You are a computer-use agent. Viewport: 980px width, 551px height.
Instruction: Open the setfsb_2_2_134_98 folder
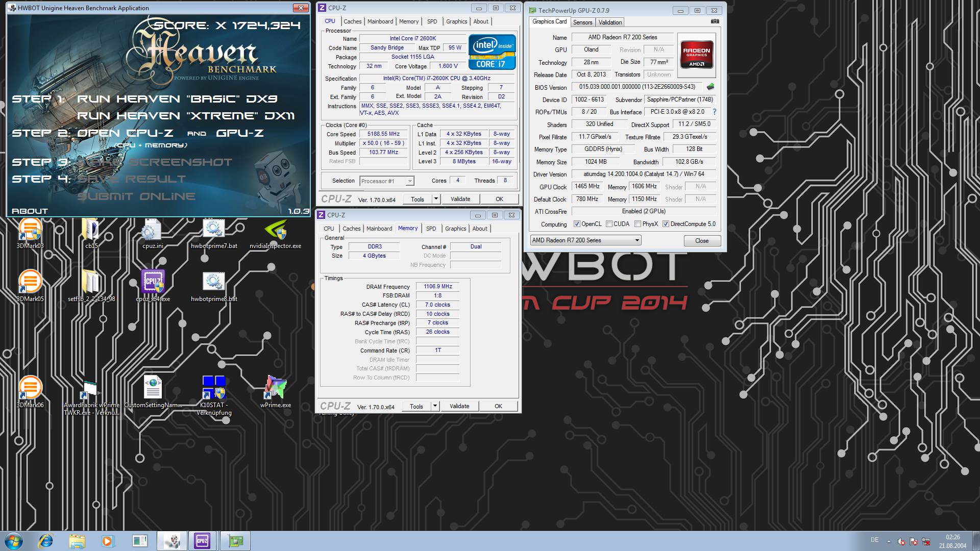pyautogui.click(x=91, y=285)
